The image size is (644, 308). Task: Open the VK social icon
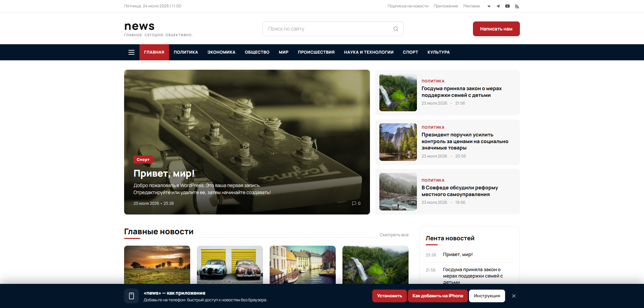[x=489, y=6]
